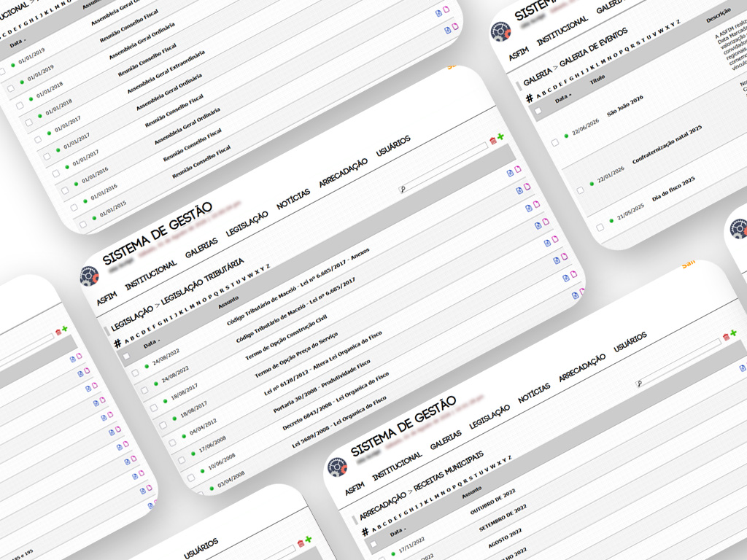Sort by Data column in Galeria de Eventos
Image resolution: width=747 pixels, height=560 pixels.
pos(562,98)
